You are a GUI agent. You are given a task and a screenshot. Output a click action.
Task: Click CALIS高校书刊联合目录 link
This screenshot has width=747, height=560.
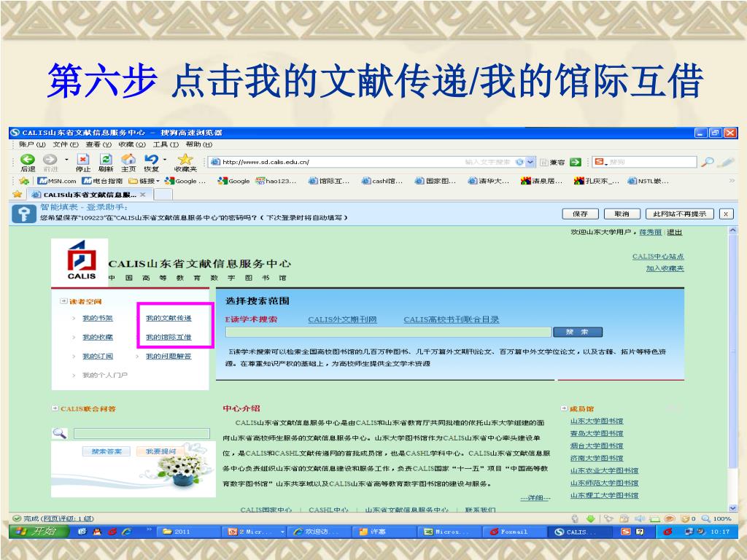pos(451,319)
